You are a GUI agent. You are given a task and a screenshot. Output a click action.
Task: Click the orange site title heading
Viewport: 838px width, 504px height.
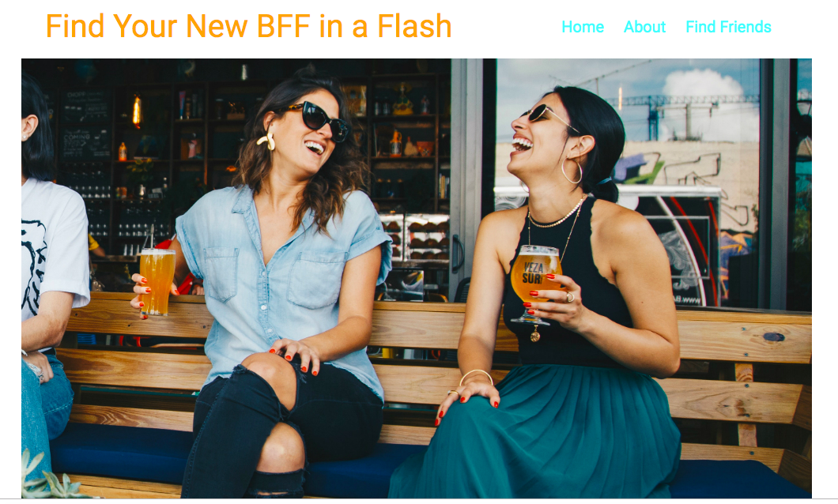click(249, 26)
